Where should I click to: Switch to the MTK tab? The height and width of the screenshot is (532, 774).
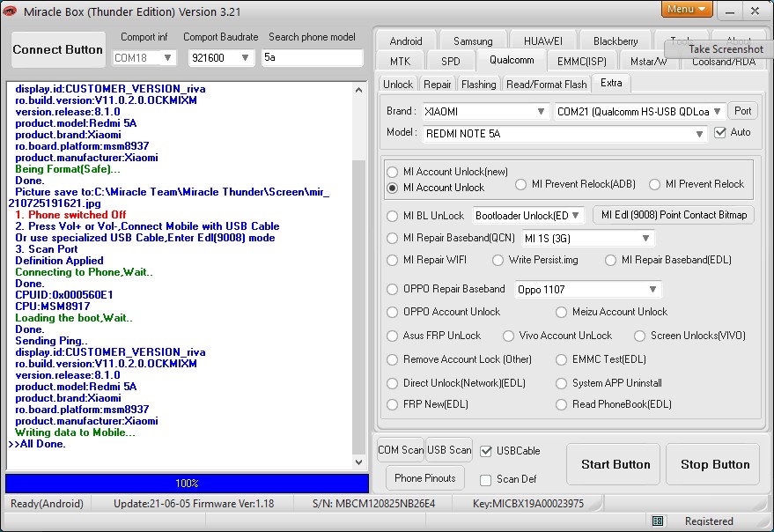coord(400,62)
